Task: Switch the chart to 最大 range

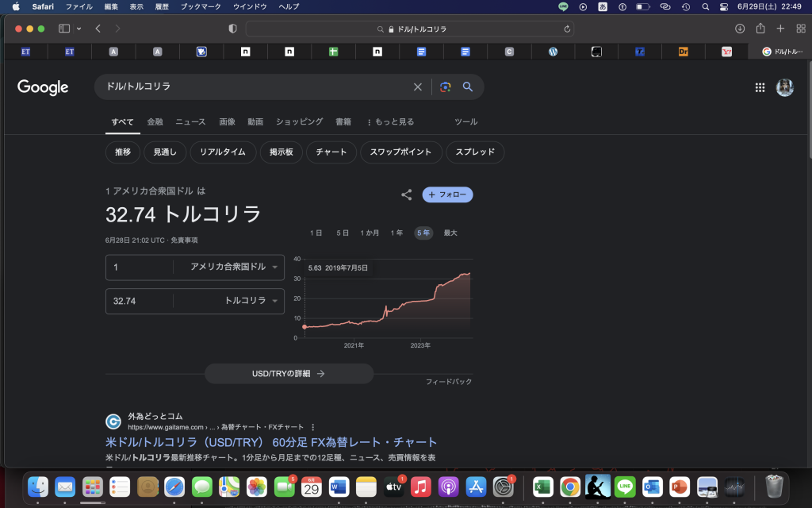Action: click(x=450, y=233)
